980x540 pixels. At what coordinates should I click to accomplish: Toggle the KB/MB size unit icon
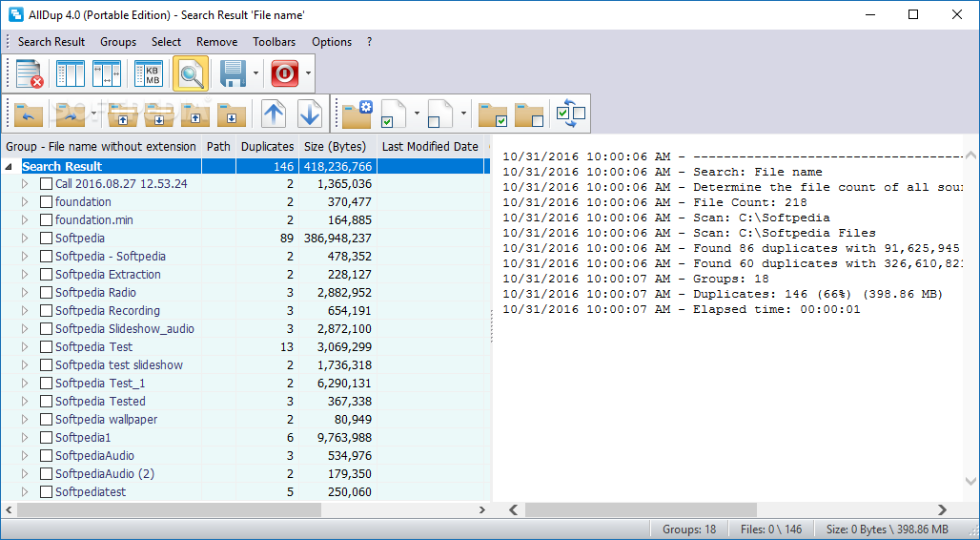149,73
